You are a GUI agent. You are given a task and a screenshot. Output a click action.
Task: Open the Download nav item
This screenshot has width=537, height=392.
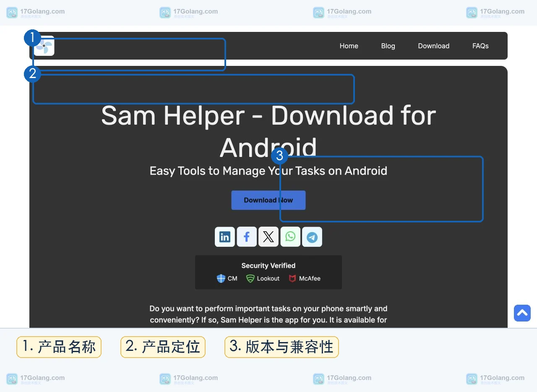point(433,46)
